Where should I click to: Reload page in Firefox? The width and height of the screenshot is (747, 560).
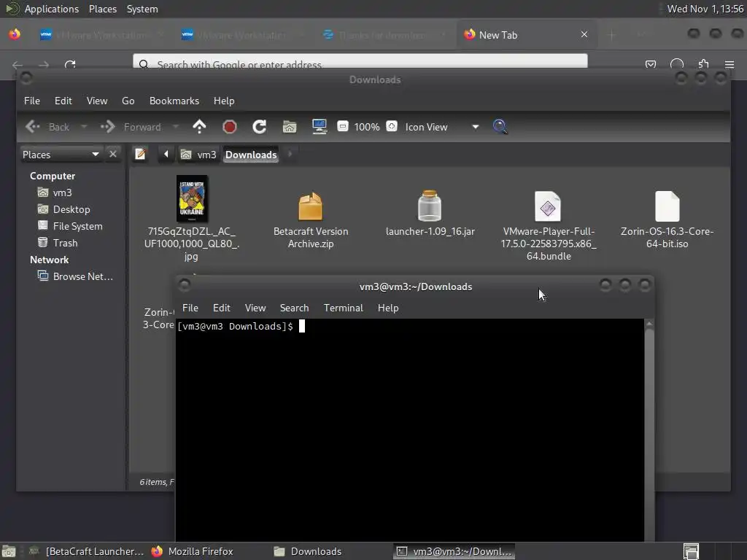[x=70, y=64]
